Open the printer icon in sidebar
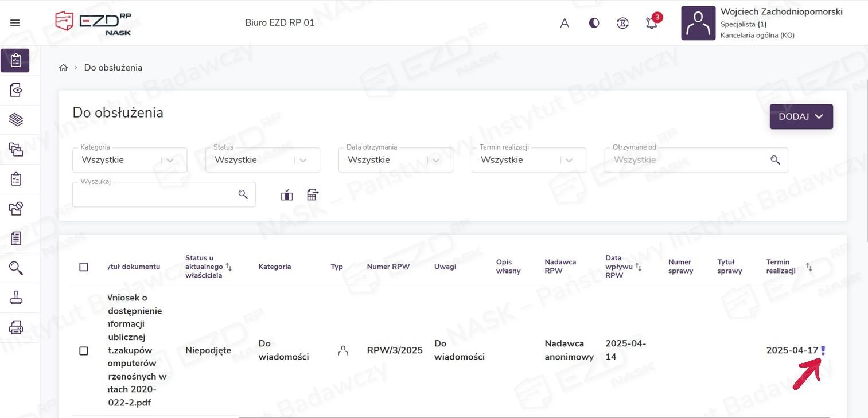Screen dimensions: 868x418 click(16, 327)
